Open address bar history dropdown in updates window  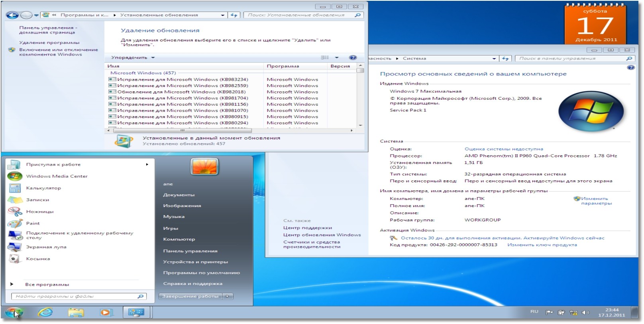[x=223, y=15]
